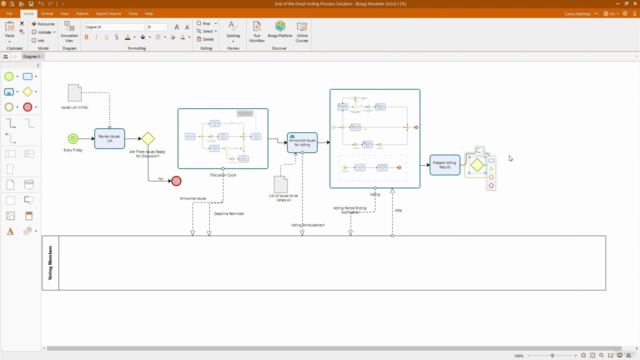This screenshot has height=360, width=640.
Task: Expand start event type dropdown arrow in palette
Action: 17,76
